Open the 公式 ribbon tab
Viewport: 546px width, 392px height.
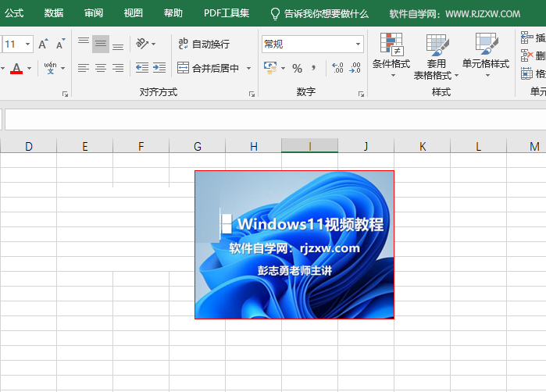14,13
